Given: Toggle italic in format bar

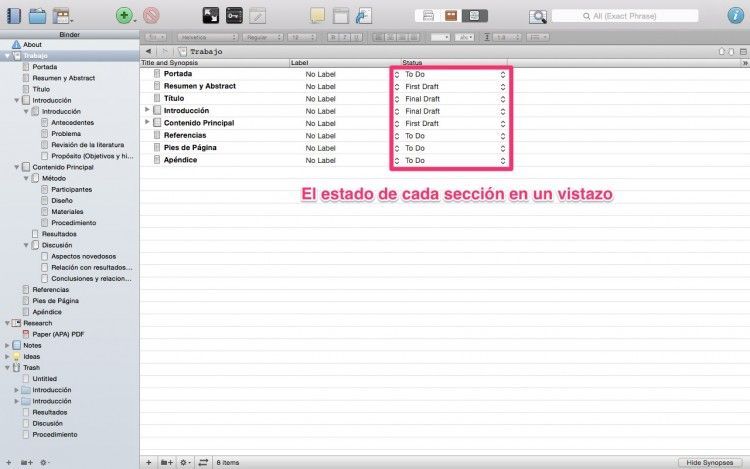Looking at the screenshot, I should [x=344, y=37].
